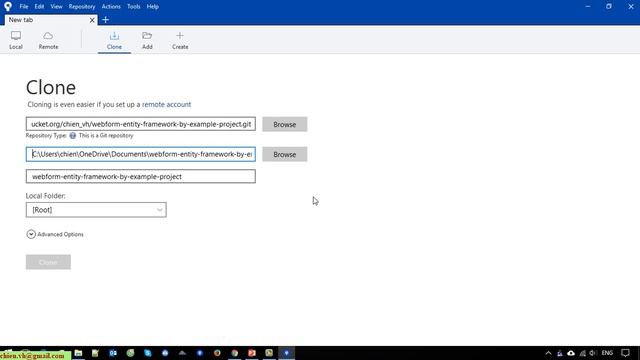Click Browse next to destination path
The width and height of the screenshot is (640, 360).
click(x=284, y=155)
